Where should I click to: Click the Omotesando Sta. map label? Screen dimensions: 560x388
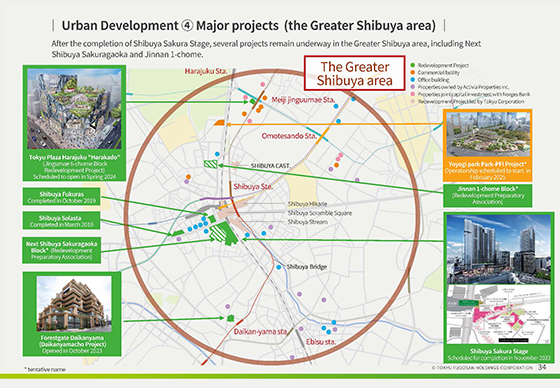pyautogui.click(x=289, y=136)
